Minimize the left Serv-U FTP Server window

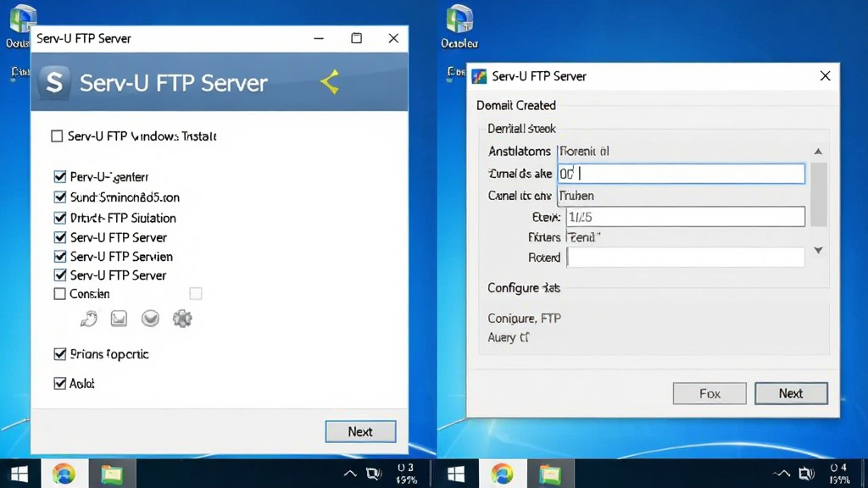(x=319, y=38)
